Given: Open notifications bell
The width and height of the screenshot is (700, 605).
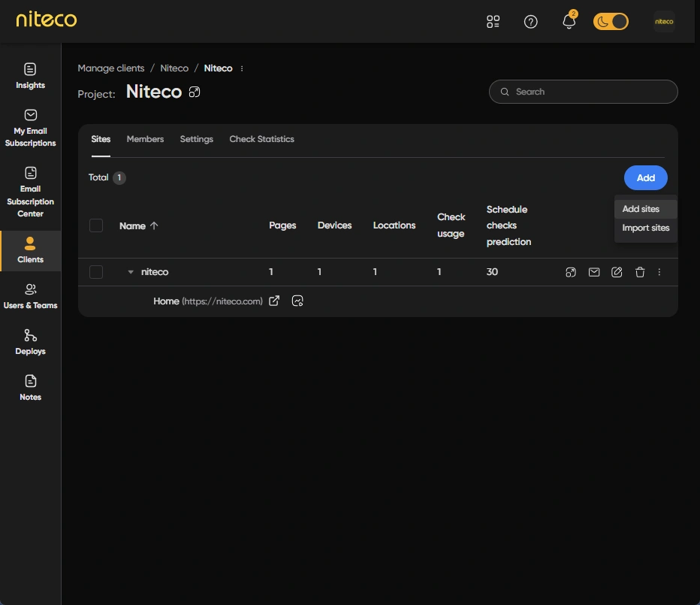Looking at the screenshot, I should [569, 21].
